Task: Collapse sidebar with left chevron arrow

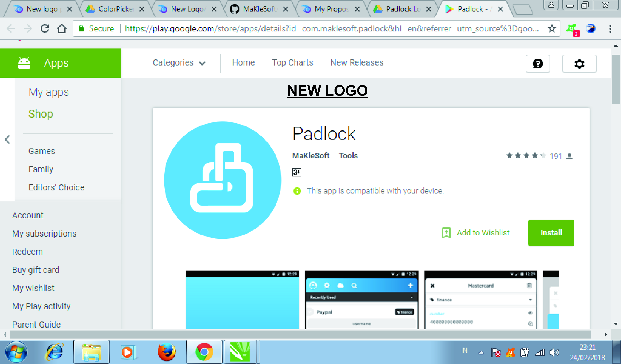Action: coord(7,139)
